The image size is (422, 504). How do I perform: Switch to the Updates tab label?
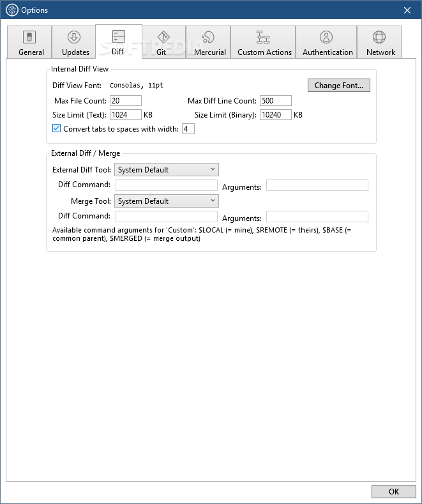click(75, 52)
